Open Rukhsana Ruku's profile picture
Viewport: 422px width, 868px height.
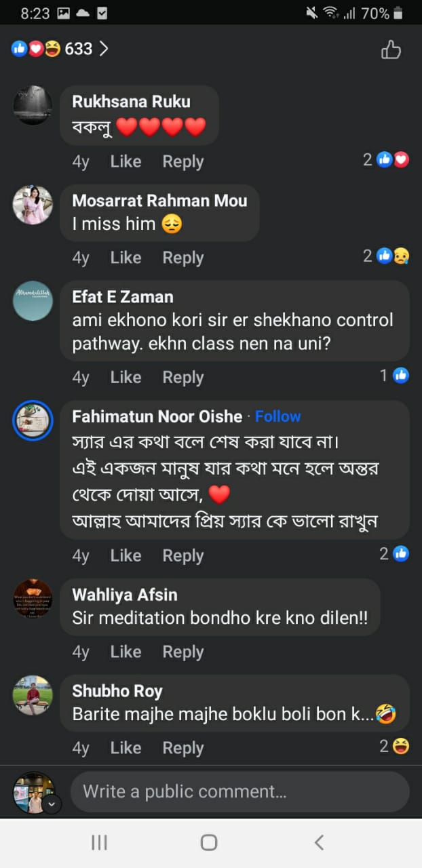pyautogui.click(x=33, y=105)
